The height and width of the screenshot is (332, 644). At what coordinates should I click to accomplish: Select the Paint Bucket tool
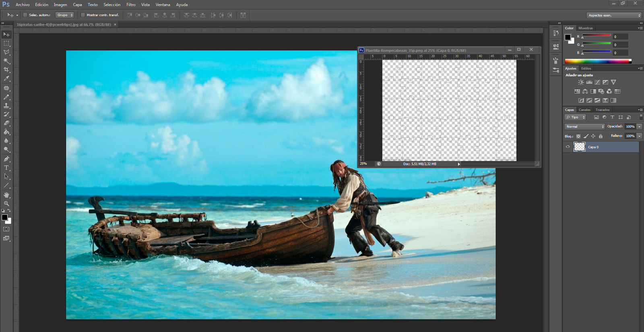pyautogui.click(x=6, y=132)
